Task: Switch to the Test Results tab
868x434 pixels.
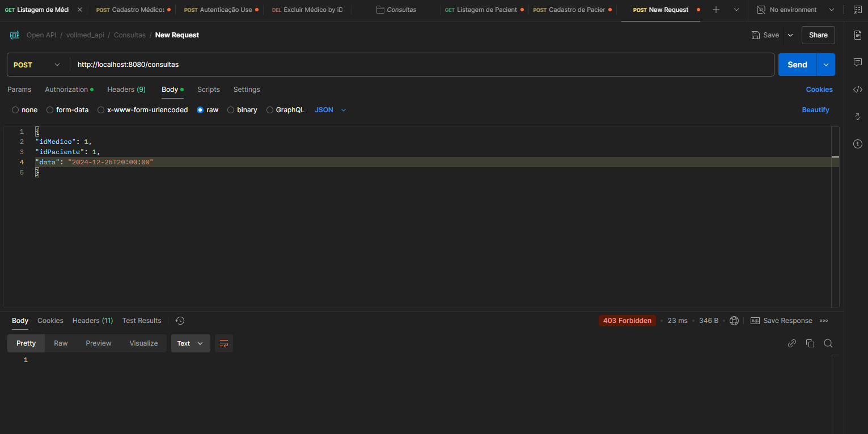Action: [x=142, y=321]
